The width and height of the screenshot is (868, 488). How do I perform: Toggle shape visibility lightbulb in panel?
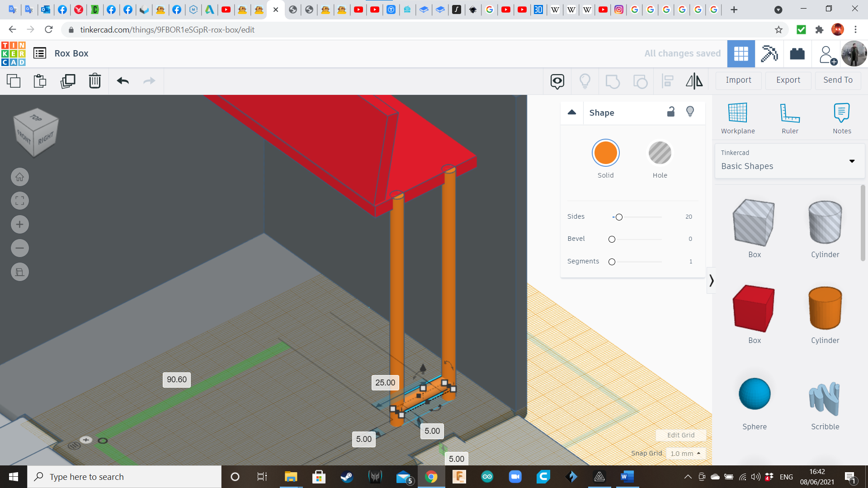[x=690, y=112]
